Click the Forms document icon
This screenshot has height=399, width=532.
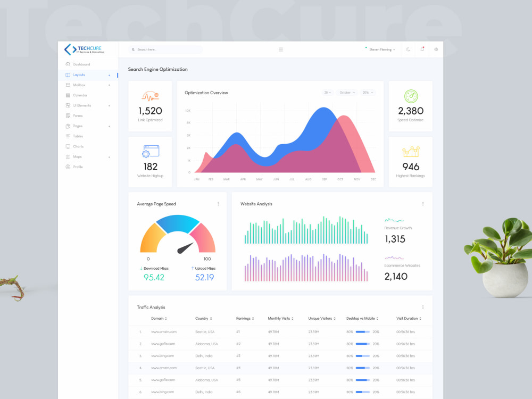click(x=68, y=115)
